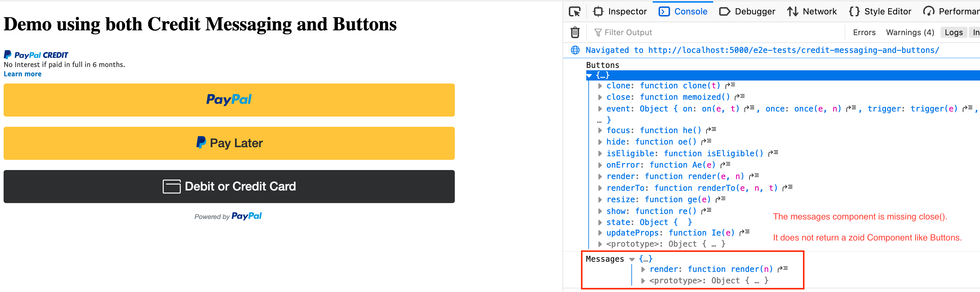The height and width of the screenshot is (292, 980).
Task: Expand the clone property
Action: click(x=600, y=86)
